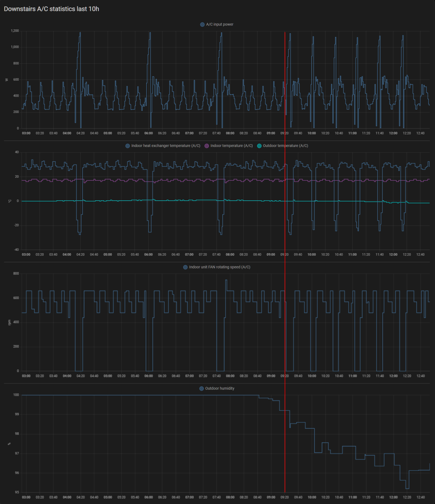Click the purple Indoor temperature legend dot
The width and height of the screenshot is (435, 504).
206,146
